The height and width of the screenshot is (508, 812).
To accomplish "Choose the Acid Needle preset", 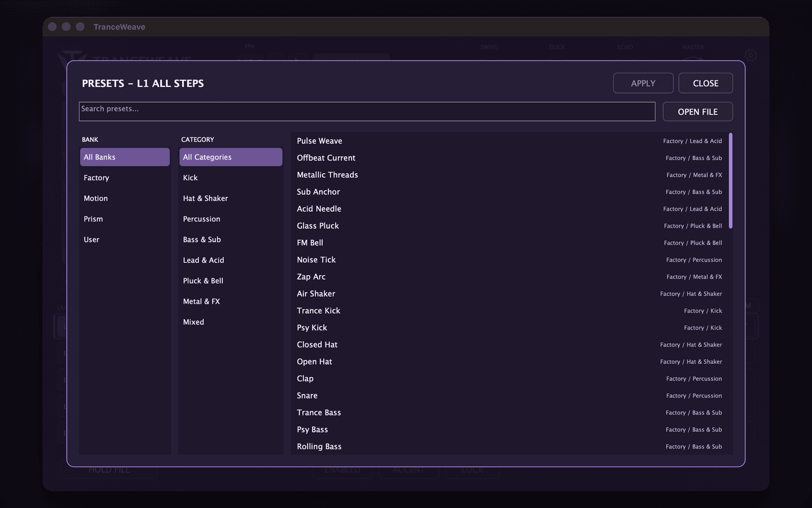I will pos(510,209).
